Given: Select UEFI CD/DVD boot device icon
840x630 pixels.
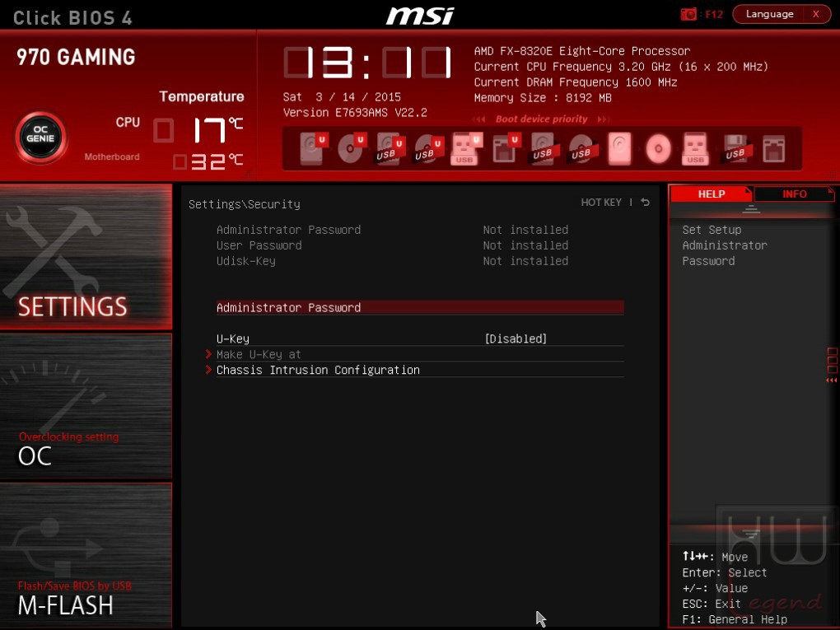Looking at the screenshot, I should 351,148.
